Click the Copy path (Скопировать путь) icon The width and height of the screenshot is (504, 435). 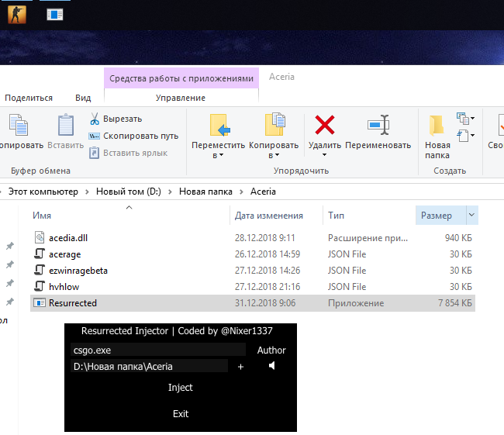(x=94, y=136)
